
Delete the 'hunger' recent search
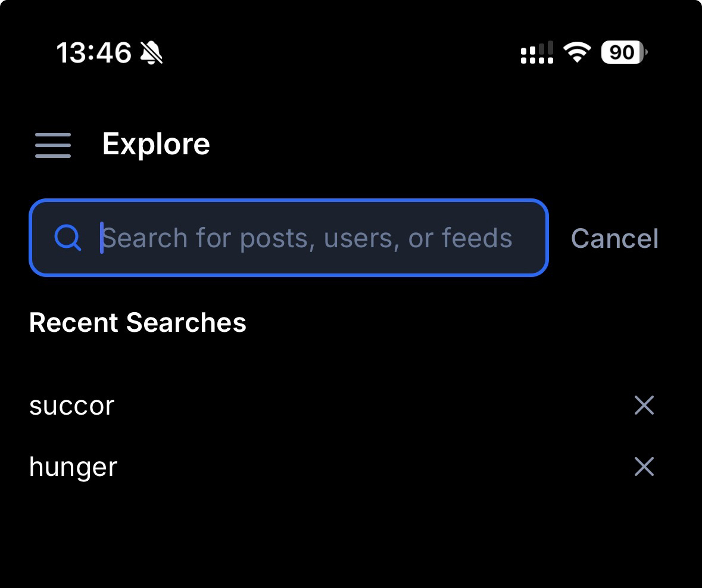point(644,466)
